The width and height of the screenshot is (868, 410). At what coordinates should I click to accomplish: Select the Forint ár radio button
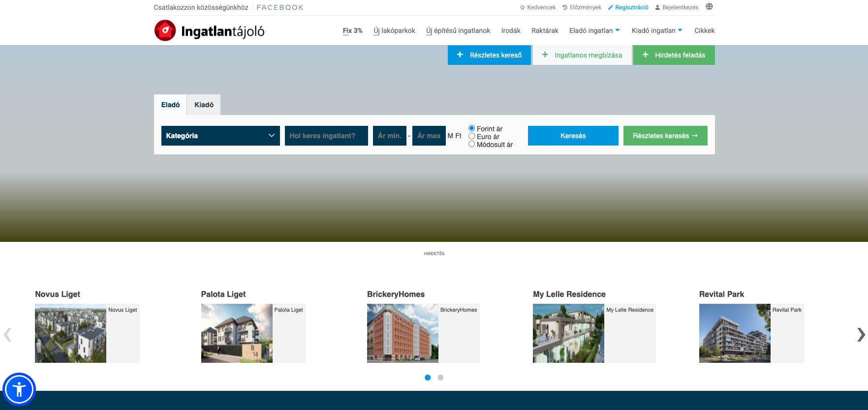pyautogui.click(x=471, y=128)
